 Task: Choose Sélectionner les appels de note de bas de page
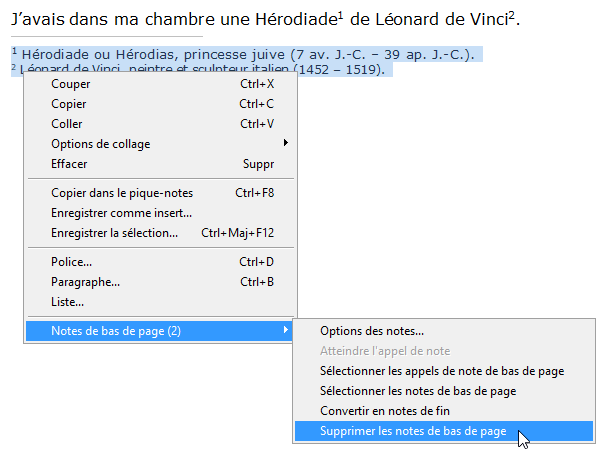point(444,371)
